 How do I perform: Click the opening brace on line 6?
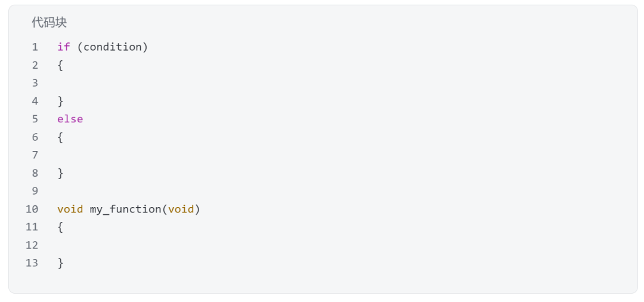click(x=60, y=137)
